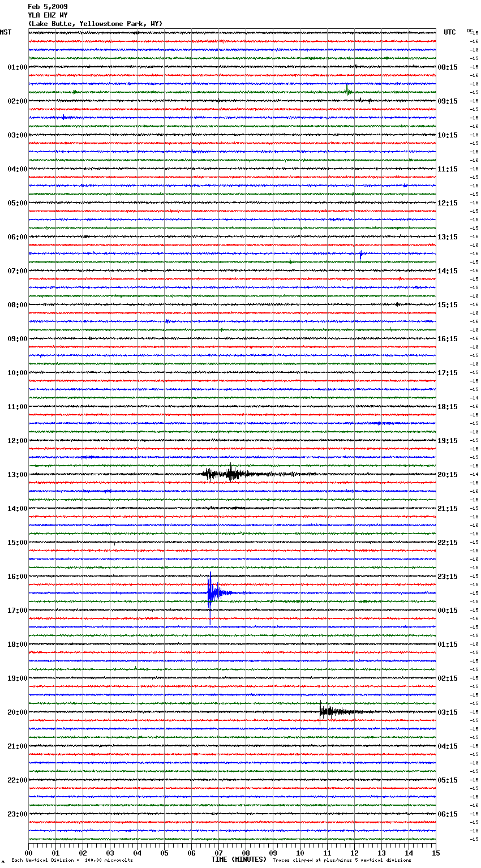The height and width of the screenshot is (868, 481).
Task: Click the 23:15 UTC time label
Action: (x=448, y=577)
